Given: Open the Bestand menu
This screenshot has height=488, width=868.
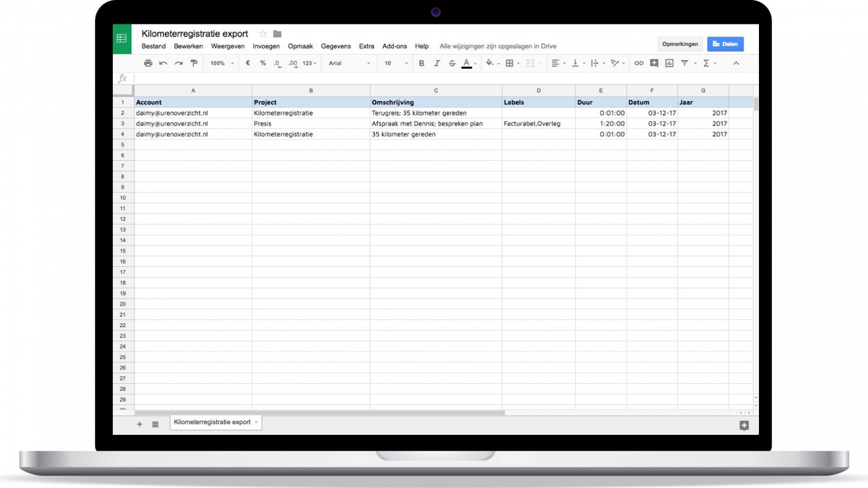Looking at the screenshot, I should pyautogui.click(x=154, y=46).
